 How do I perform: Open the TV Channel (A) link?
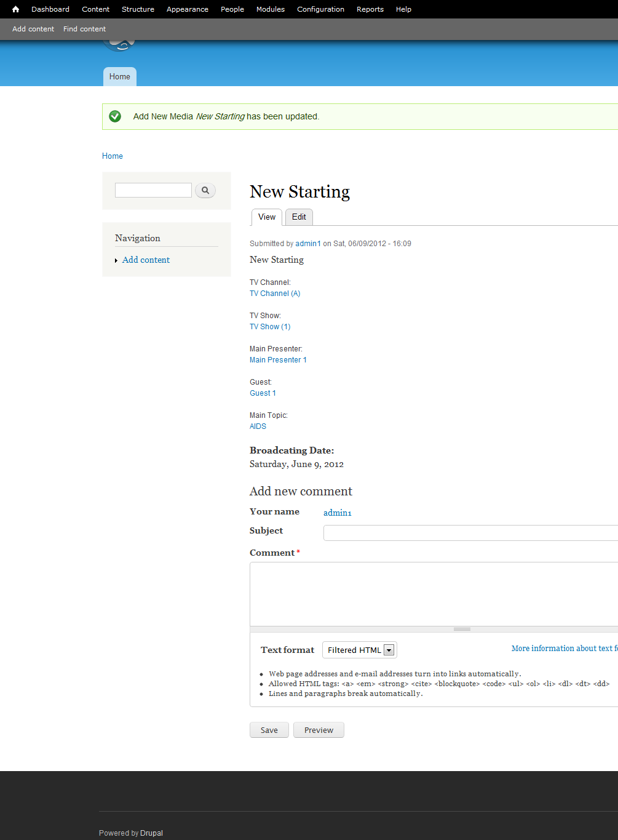(x=275, y=294)
